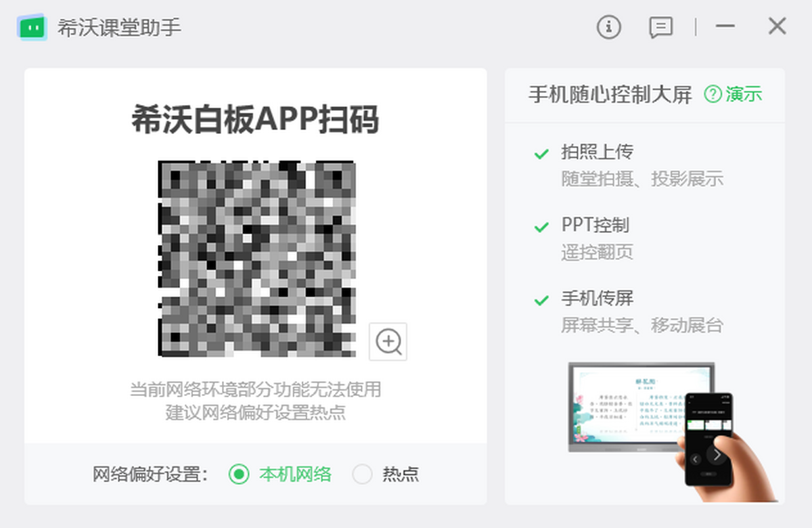Click the blurred QR code image
This screenshot has height=528, width=812.
click(256, 259)
